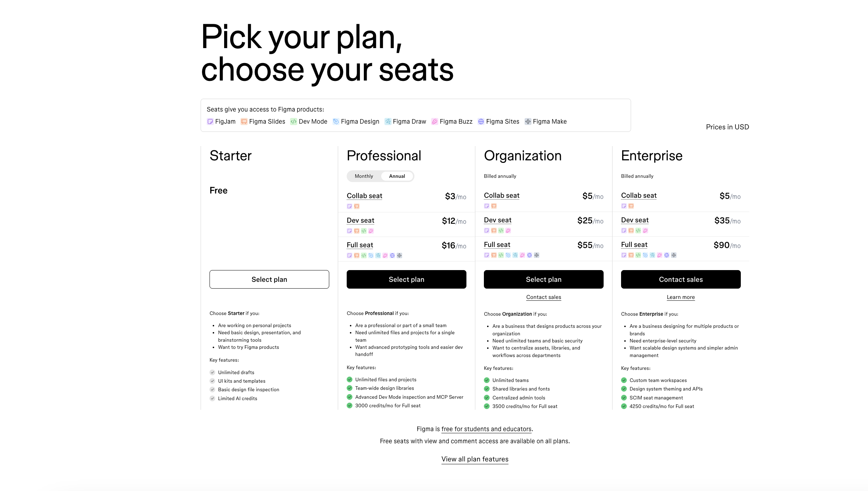Open Contact sales link under Organization
The width and height of the screenshot is (868, 491).
(x=543, y=297)
